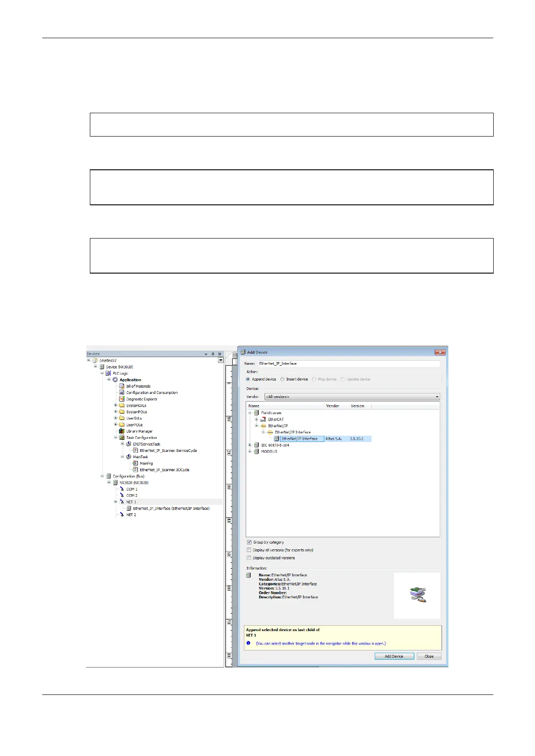535x756 pixels.
Task: Expand the EtherCAT fieldbus node
Action: [x=256, y=420]
